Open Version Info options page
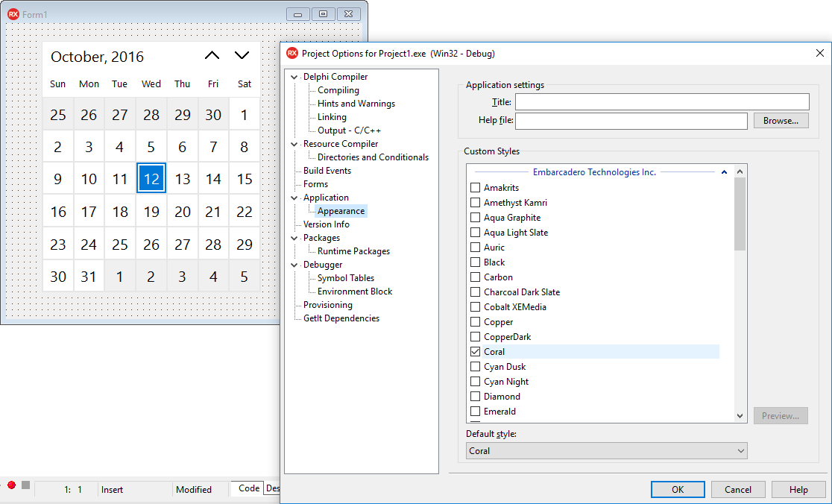This screenshot has height=504, width=832. point(326,224)
